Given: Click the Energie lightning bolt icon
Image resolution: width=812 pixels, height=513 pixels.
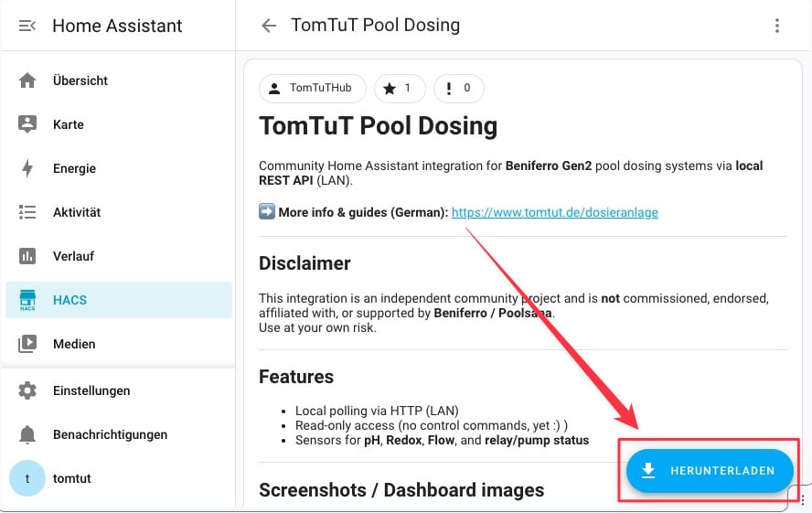Looking at the screenshot, I should coord(27,168).
